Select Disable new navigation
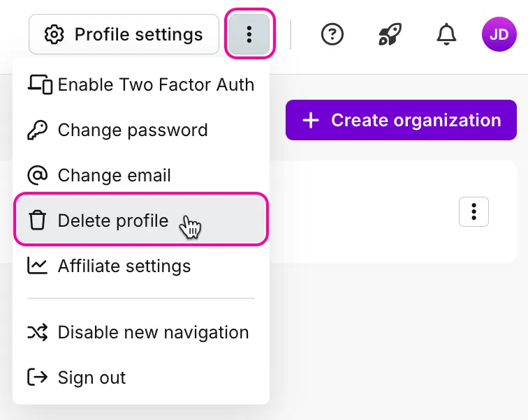 click(x=141, y=332)
